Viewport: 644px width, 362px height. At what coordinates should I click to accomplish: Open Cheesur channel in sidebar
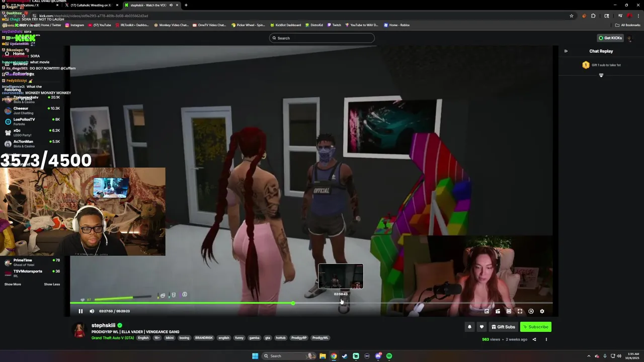pos(31,111)
